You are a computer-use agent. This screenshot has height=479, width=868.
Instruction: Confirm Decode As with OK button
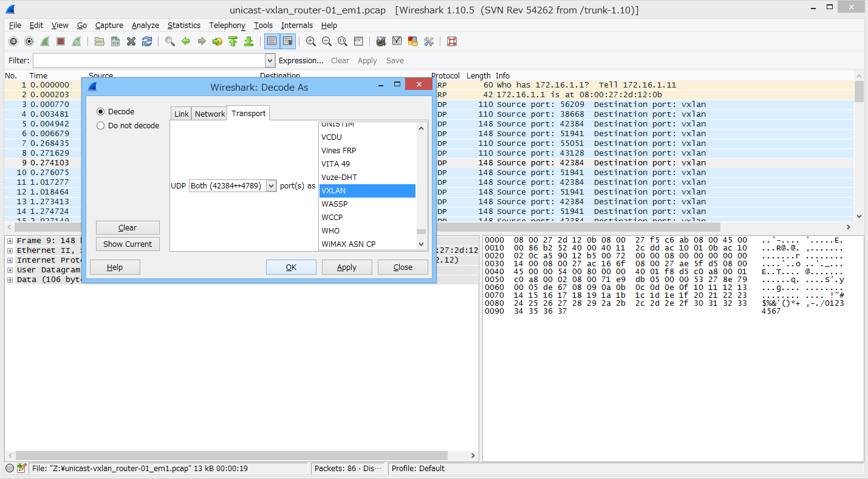pos(291,267)
